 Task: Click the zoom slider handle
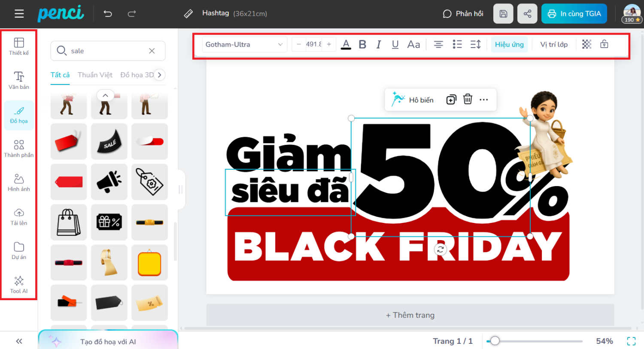(x=495, y=341)
